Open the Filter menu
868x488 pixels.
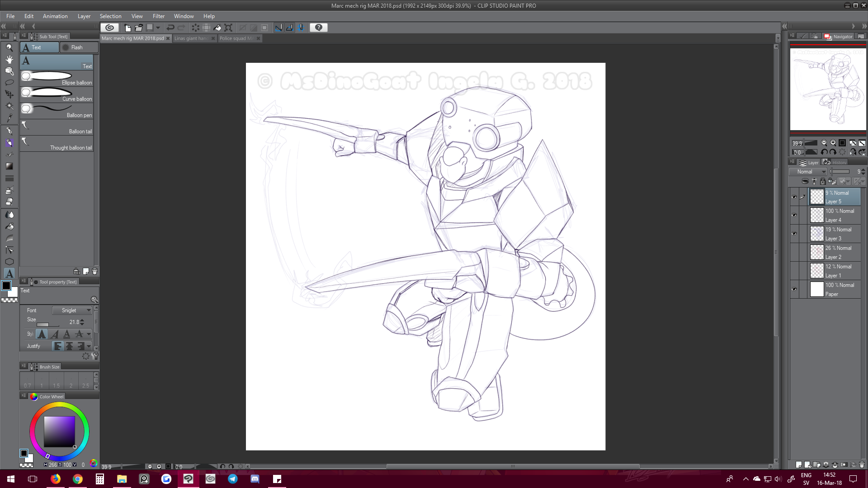158,16
